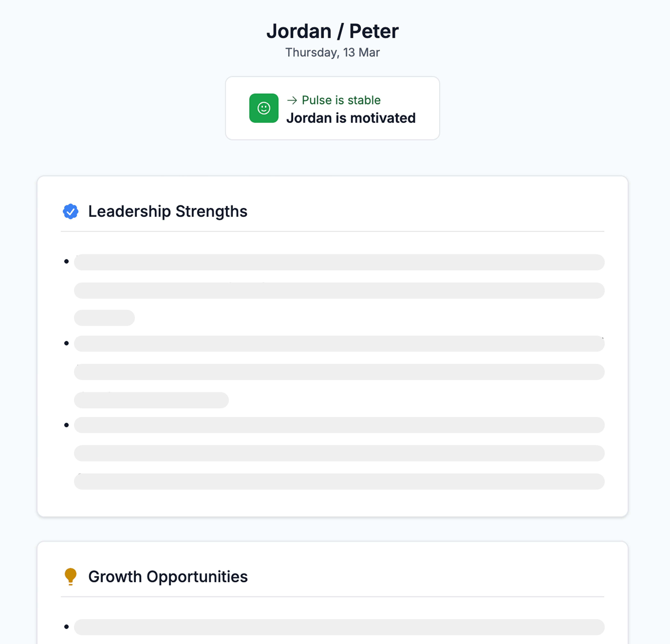Click the shortest placeholder line under first bullet

[104, 318]
